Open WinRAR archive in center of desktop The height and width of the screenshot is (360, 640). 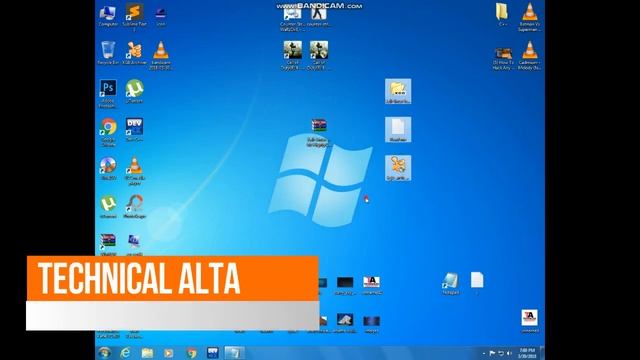click(319, 132)
